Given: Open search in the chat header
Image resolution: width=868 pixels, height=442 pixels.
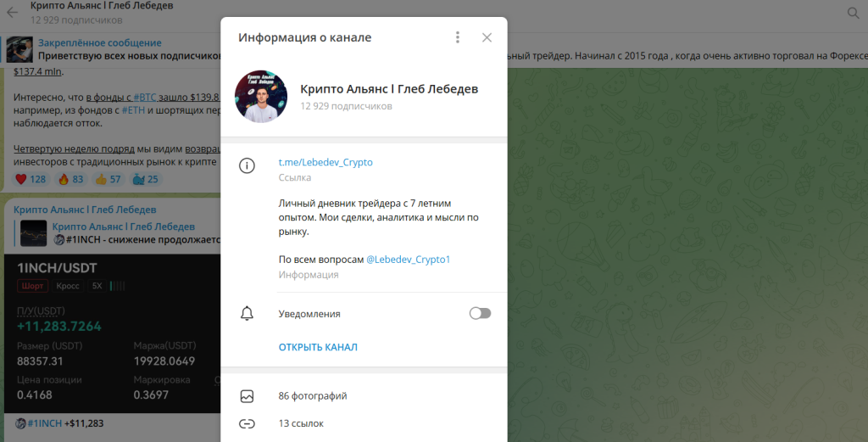Looking at the screenshot, I should [853, 13].
